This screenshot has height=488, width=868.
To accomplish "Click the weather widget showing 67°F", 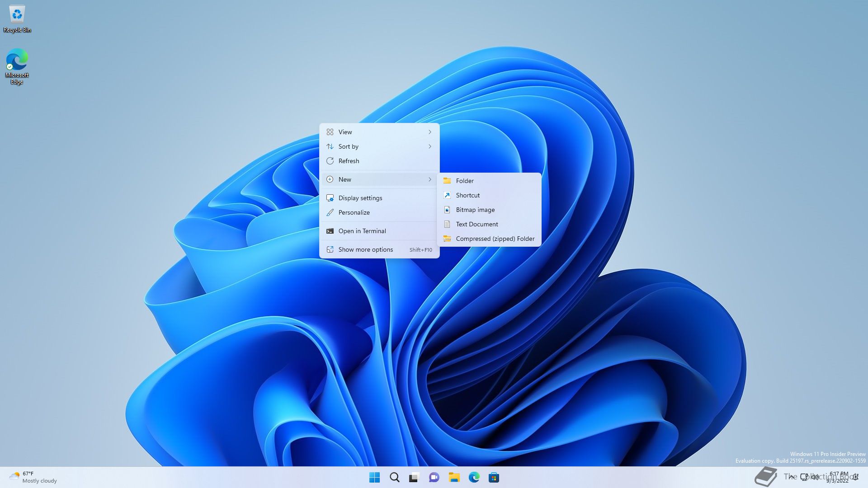I will coord(33,477).
